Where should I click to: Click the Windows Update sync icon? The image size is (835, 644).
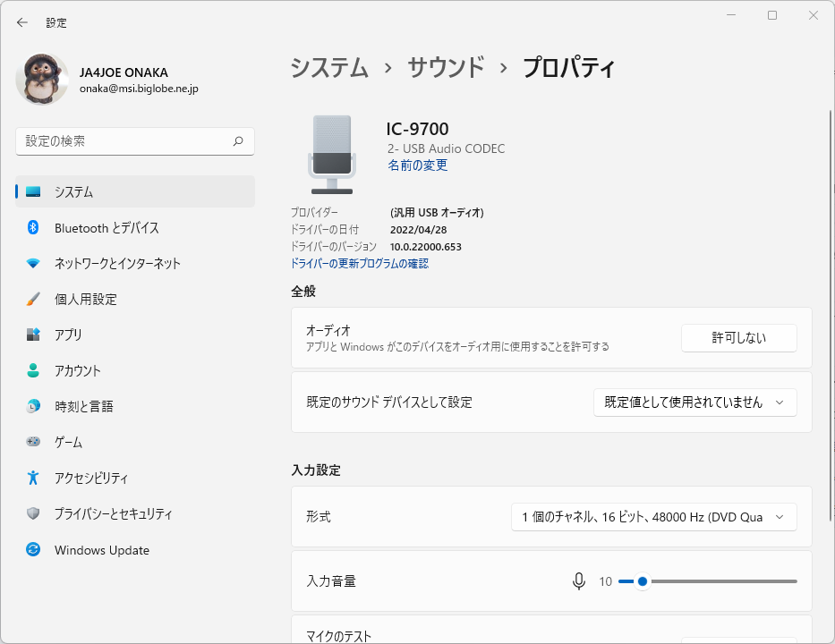coord(33,549)
